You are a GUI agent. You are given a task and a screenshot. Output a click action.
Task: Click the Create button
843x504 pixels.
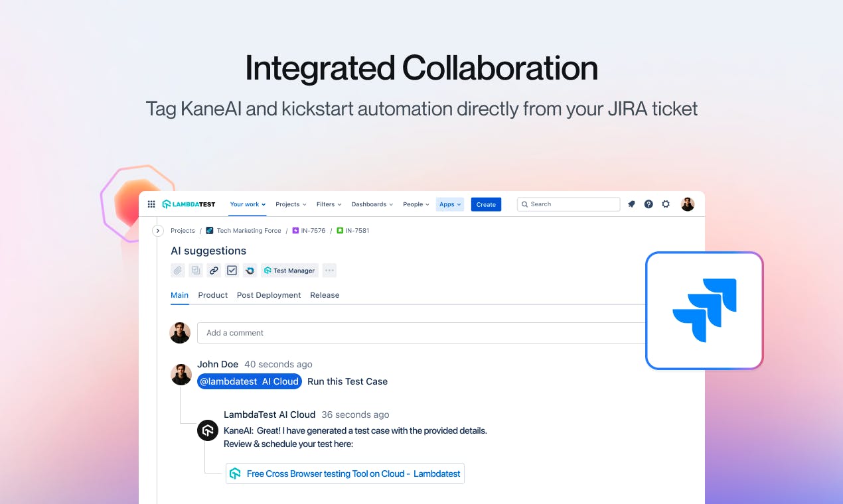(x=486, y=204)
